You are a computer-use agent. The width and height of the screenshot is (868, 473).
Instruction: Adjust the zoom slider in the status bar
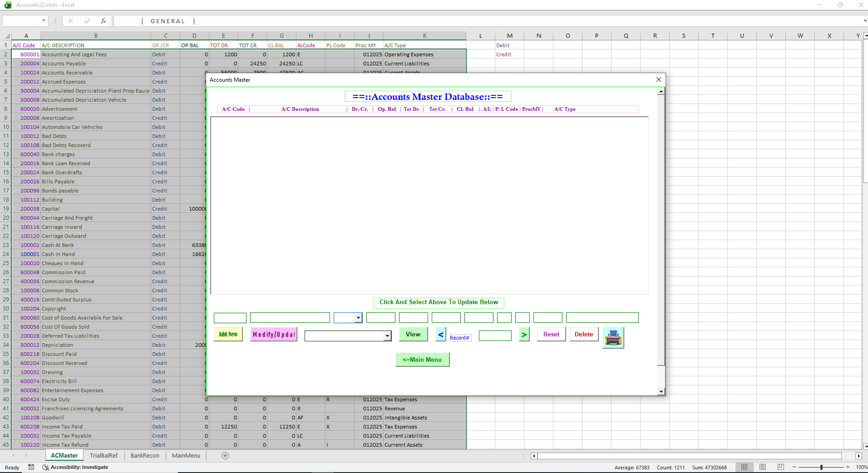(x=821, y=467)
